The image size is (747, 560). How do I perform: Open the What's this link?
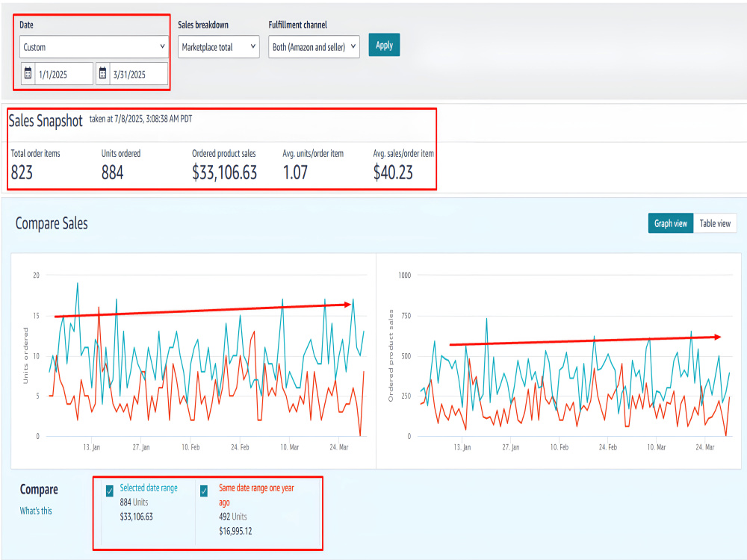click(36, 511)
